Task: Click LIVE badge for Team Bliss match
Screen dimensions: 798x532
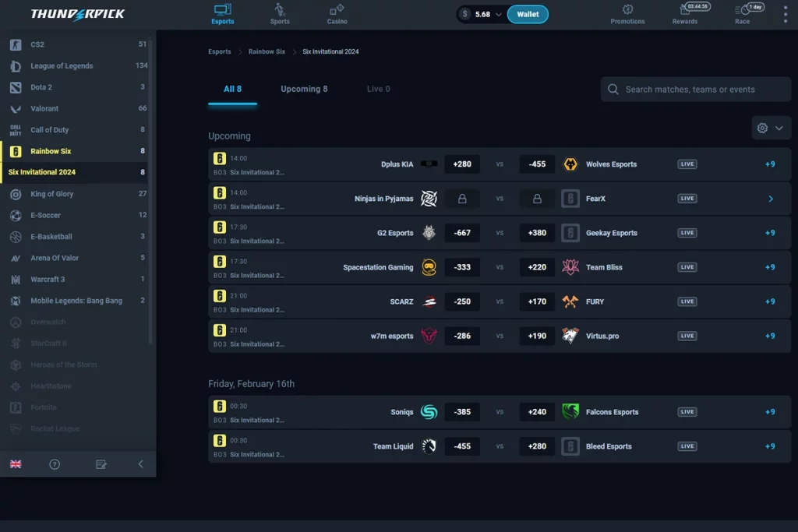Action: click(x=687, y=267)
